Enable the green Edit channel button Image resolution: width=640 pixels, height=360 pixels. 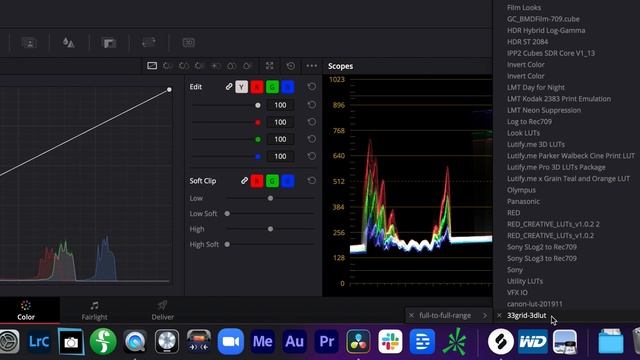pyautogui.click(x=272, y=87)
